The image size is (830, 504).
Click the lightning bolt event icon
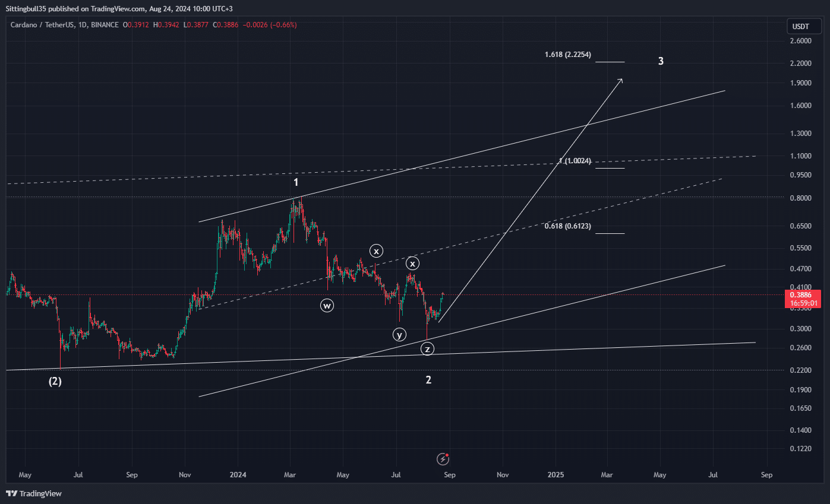[x=443, y=458]
